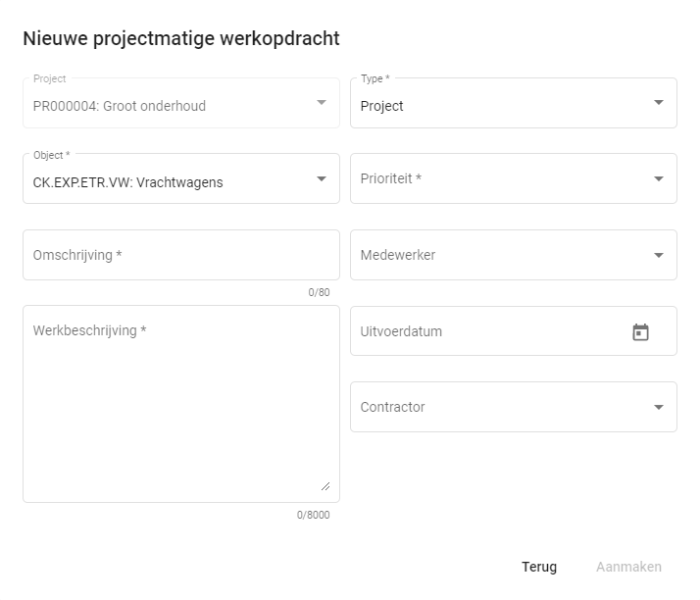700x600 pixels.
Task: Open the Object dropdown arrow
Action: point(321,178)
